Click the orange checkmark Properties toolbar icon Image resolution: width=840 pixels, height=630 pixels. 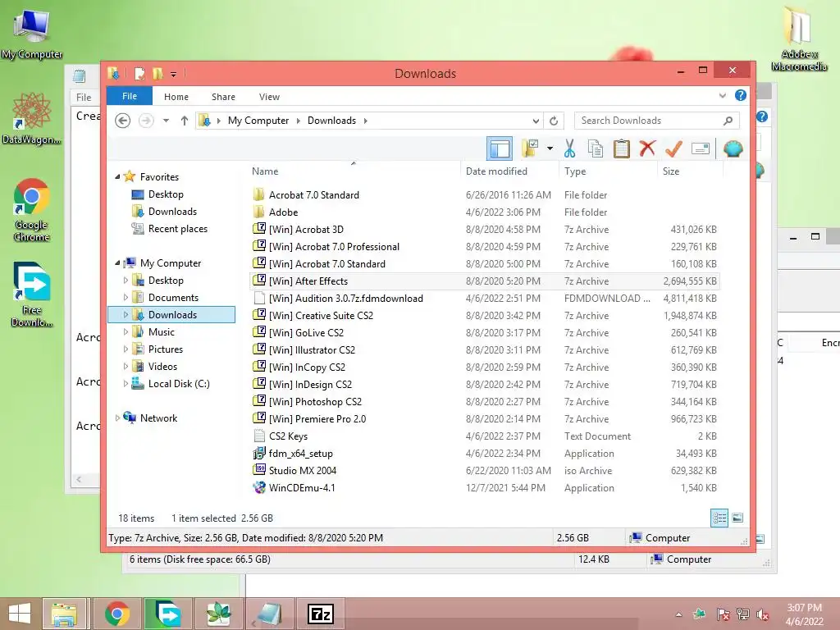673,148
